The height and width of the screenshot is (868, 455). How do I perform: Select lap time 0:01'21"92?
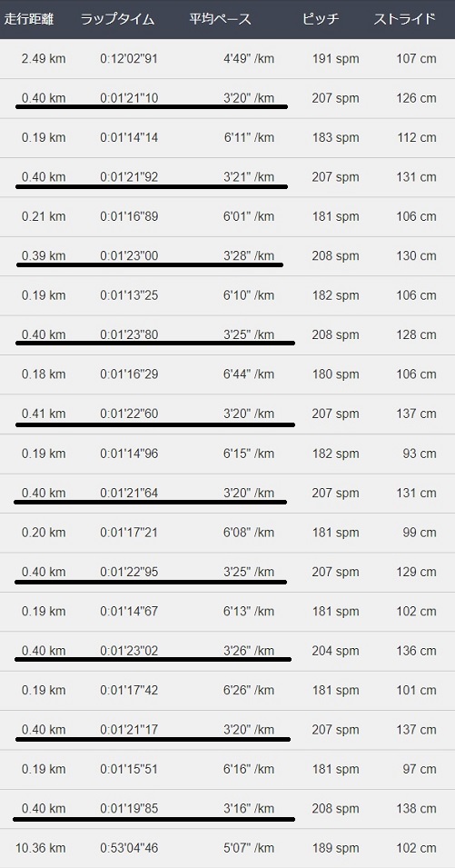pyautogui.click(x=129, y=177)
